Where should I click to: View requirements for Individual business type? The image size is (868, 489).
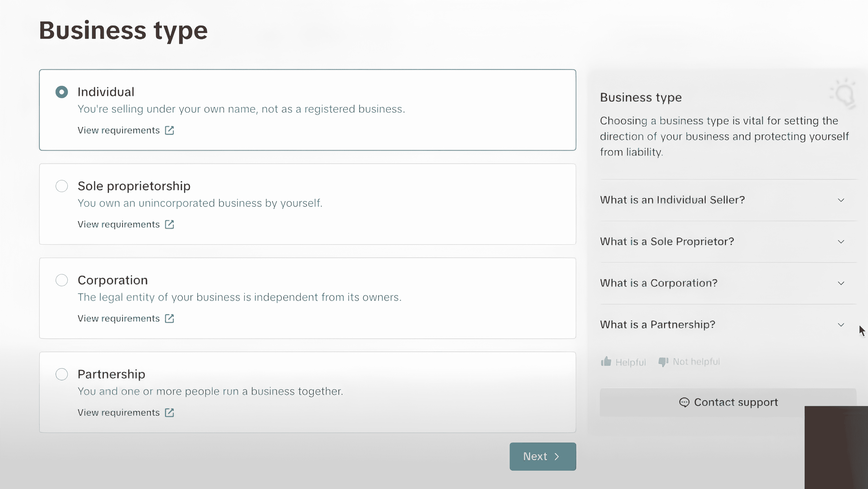125,130
